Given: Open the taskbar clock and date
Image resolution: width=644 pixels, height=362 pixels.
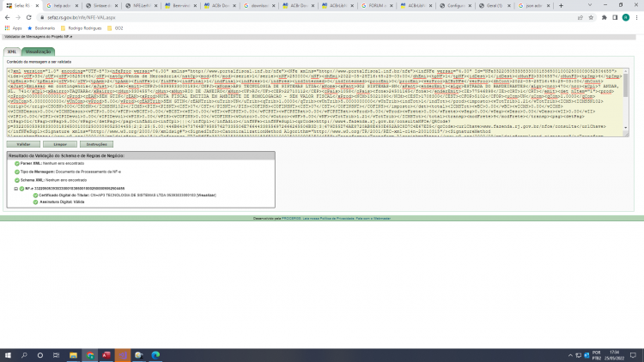Looking at the screenshot, I should [x=615, y=355].
